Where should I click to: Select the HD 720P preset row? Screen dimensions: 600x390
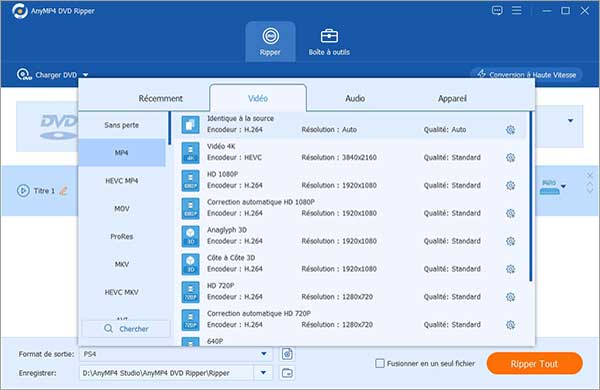tap(351, 292)
